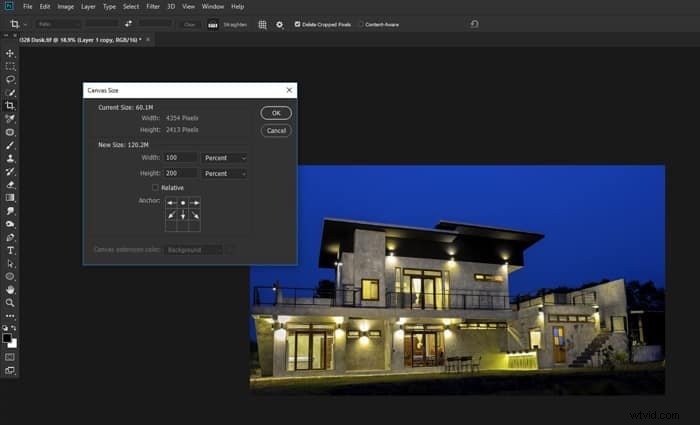Viewport: 700px width, 425px height.
Task: Select the Healing Patch tool
Action: 10,132
